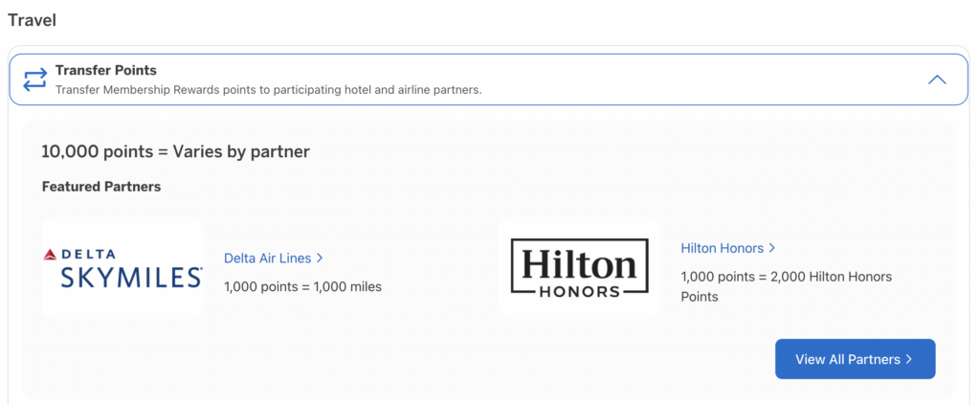Click the arrow beside Hilton Honors
The height and width of the screenshot is (405, 980).
[771, 248]
